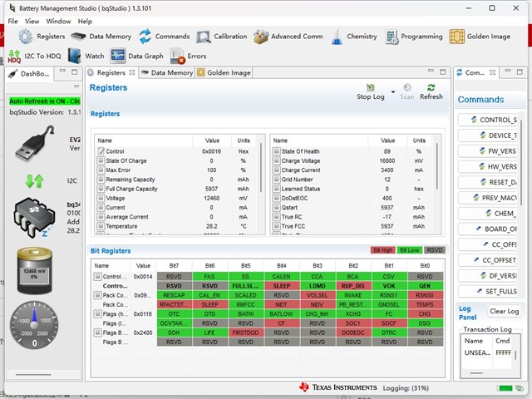Open the Data Graph icon
532x399 pixels.
coord(118,56)
